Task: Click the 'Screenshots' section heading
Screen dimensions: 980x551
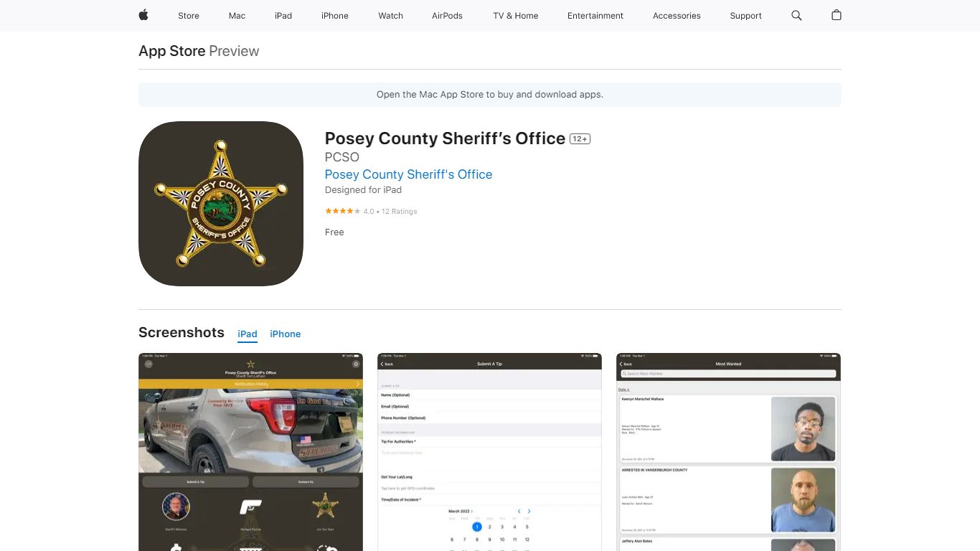Action: [x=182, y=333]
